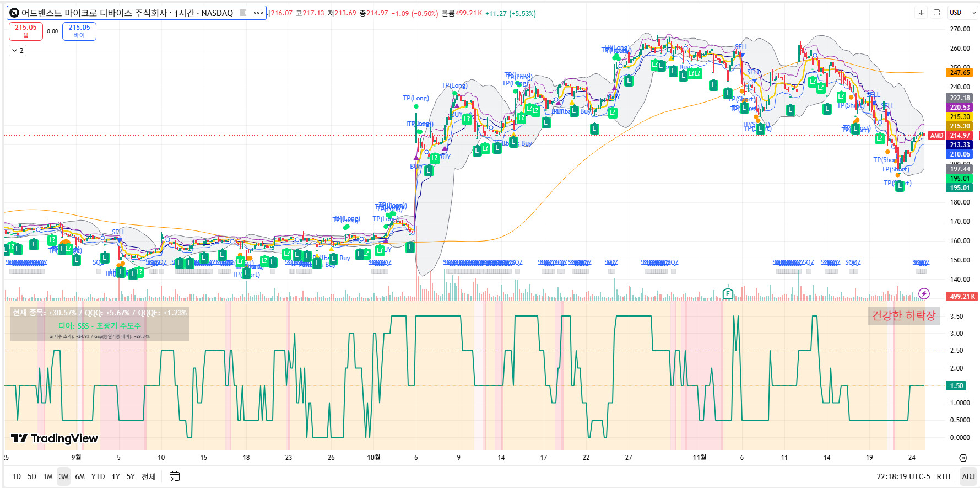Click the green earnings E marker

[x=728, y=293]
